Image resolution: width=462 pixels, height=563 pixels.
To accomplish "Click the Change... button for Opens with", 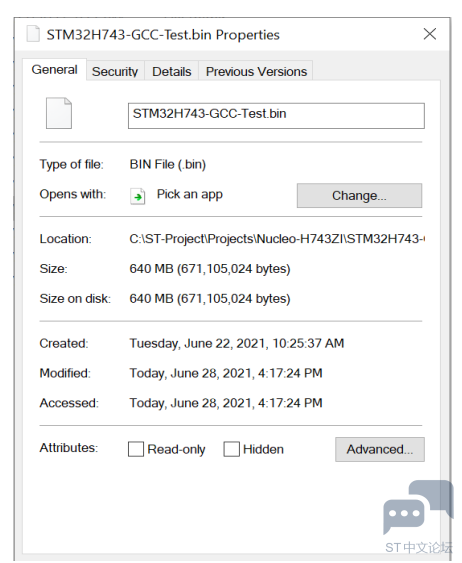I will point(359,196).
